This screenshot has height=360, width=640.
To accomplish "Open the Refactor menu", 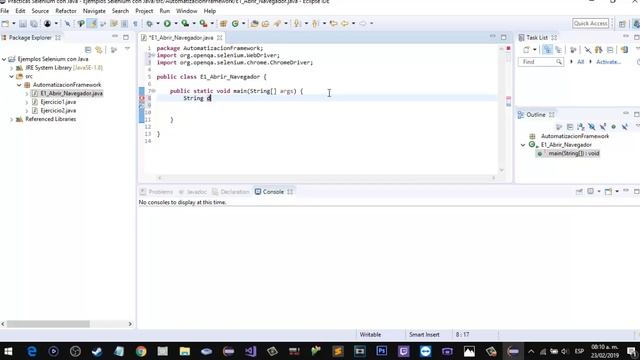I will [66, 11].
